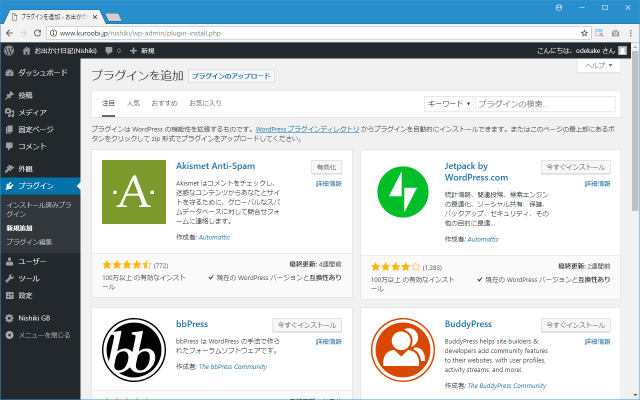Click the plugin search input field
Viewport: 640px width, 400px height.
(x=545, y=103)
